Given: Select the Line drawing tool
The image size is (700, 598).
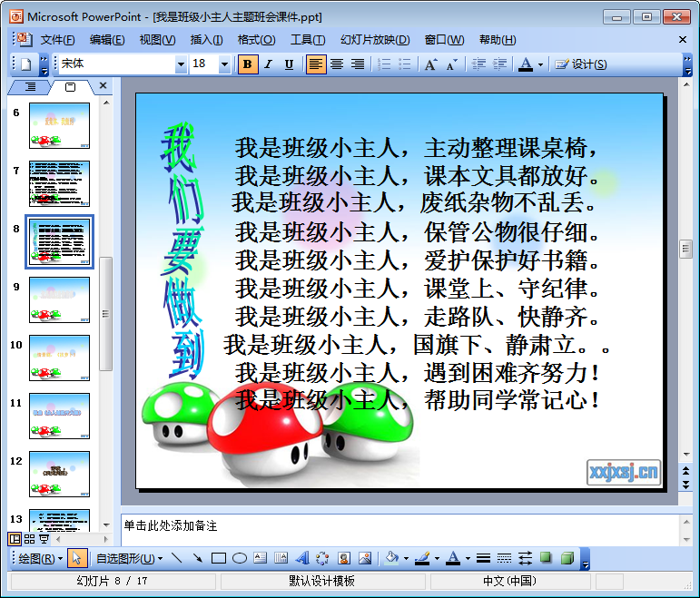Looking at the screenshot, I should coord(177,558).
